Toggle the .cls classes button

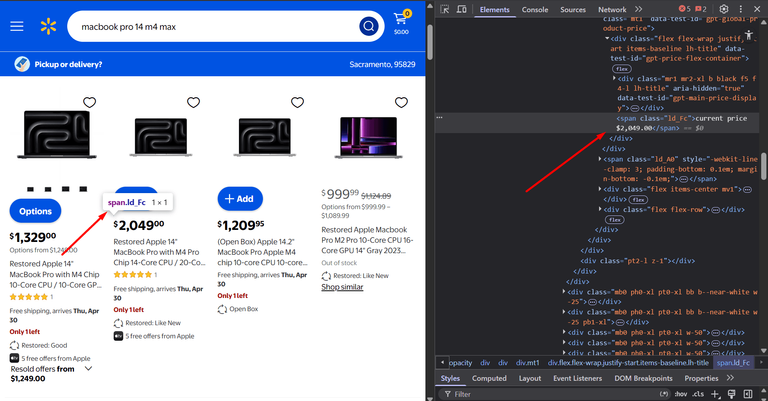tap(698, 394)
